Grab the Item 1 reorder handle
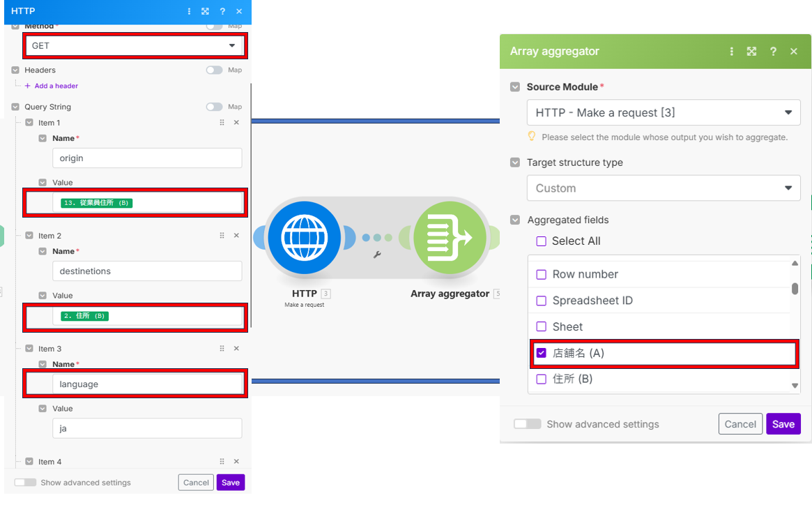The image size is (812, 514). tap(222, 123)
